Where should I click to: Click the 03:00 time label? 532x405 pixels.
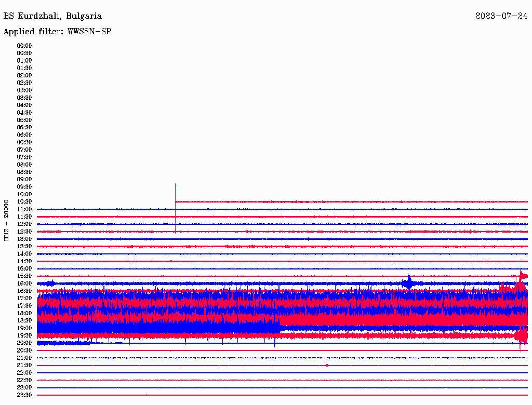pyautogui.click(x=24, y=90)
